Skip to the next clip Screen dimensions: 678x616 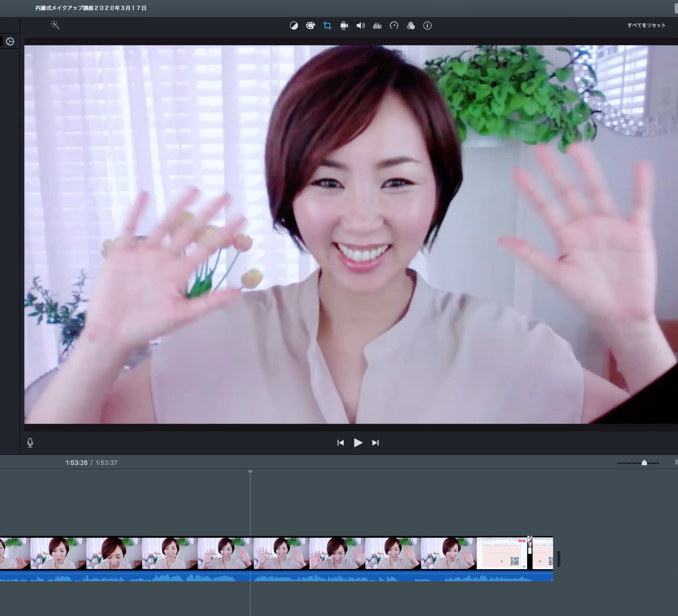point(375,443)
